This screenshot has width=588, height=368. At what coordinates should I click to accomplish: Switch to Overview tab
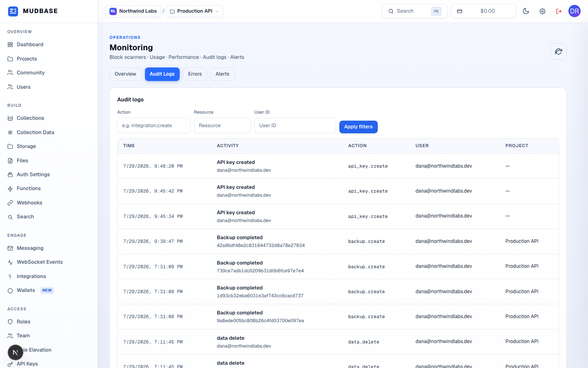[x=125, y=74]
